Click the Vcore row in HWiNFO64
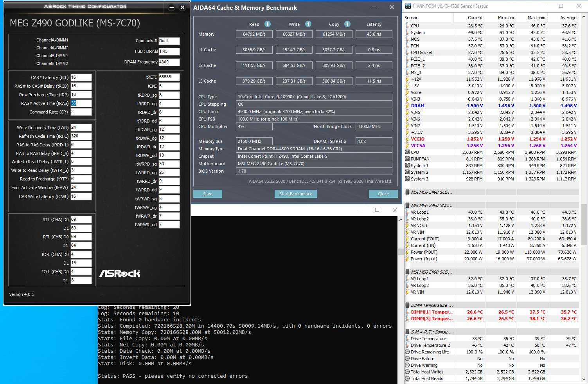Viewport: 588px width, 384px height. coord(491,92)
